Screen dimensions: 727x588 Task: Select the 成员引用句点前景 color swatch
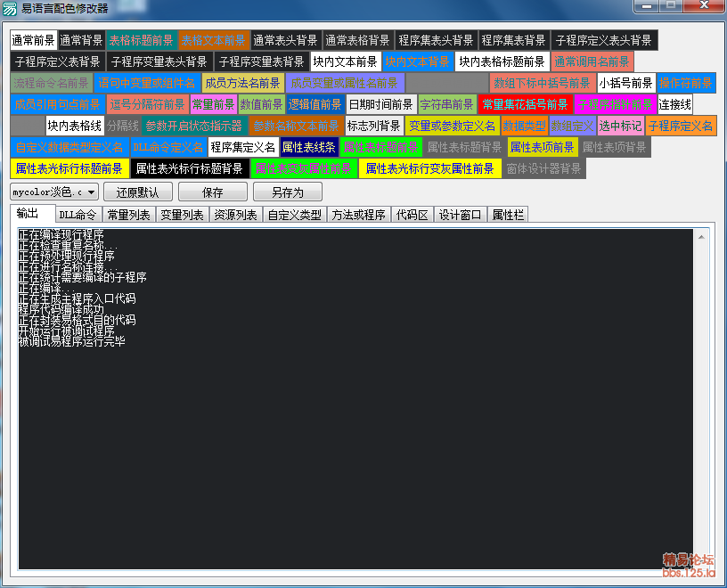tap(58, 104)
